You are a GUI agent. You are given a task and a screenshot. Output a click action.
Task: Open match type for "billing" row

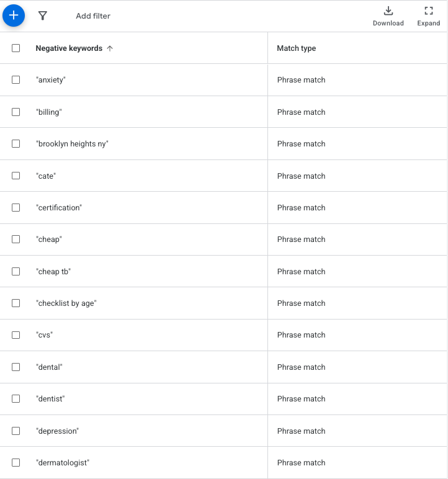pyautogui.click(x=301, y=112)
